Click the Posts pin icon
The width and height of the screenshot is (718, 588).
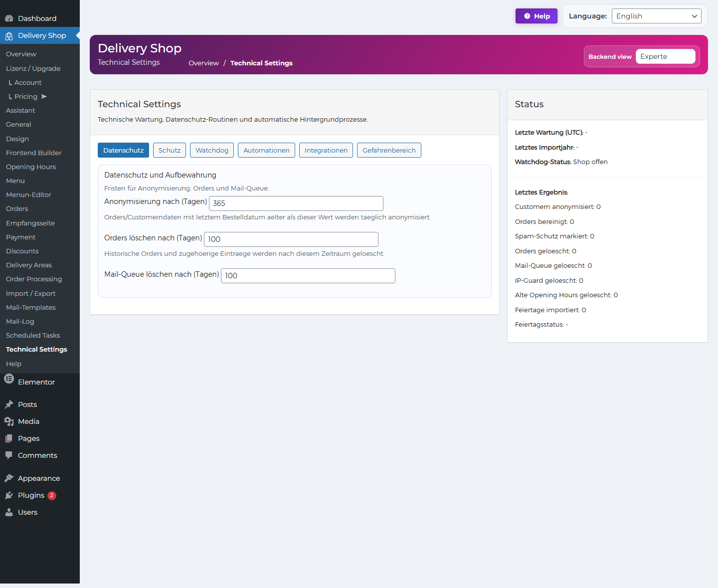[x=9, y=404]
